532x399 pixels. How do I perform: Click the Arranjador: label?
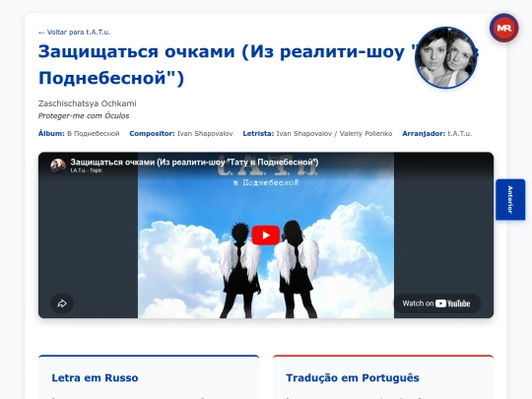click(424, 134)
